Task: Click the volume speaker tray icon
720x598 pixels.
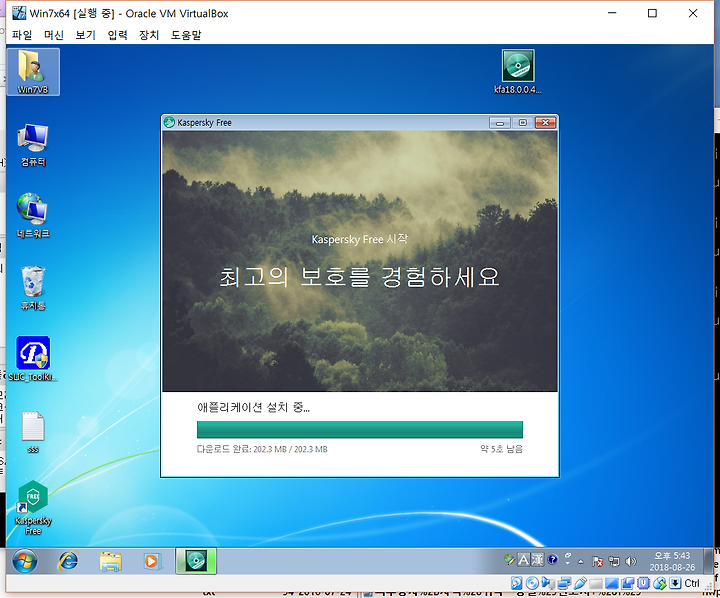Action: (x=630, y=561)
